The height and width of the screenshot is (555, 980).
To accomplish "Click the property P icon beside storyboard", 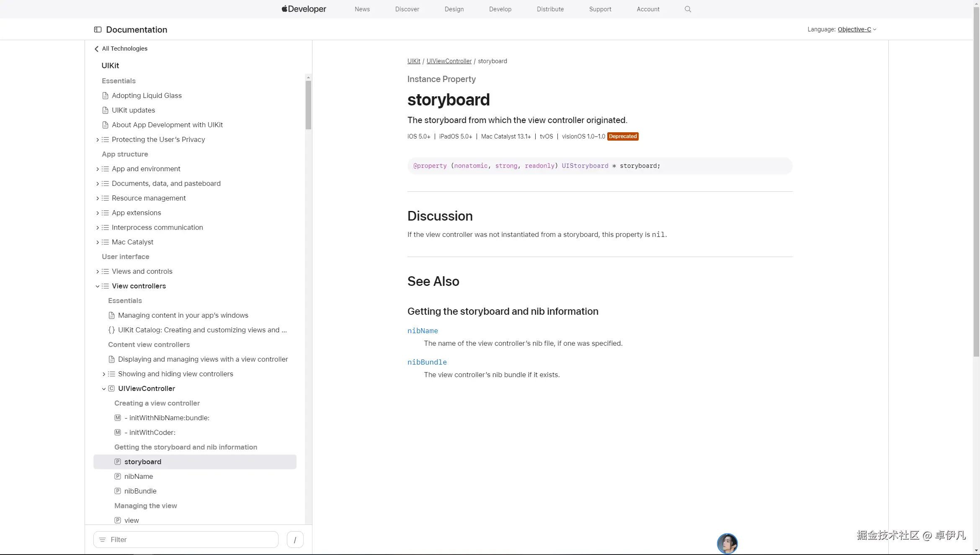I will [118, 462].
